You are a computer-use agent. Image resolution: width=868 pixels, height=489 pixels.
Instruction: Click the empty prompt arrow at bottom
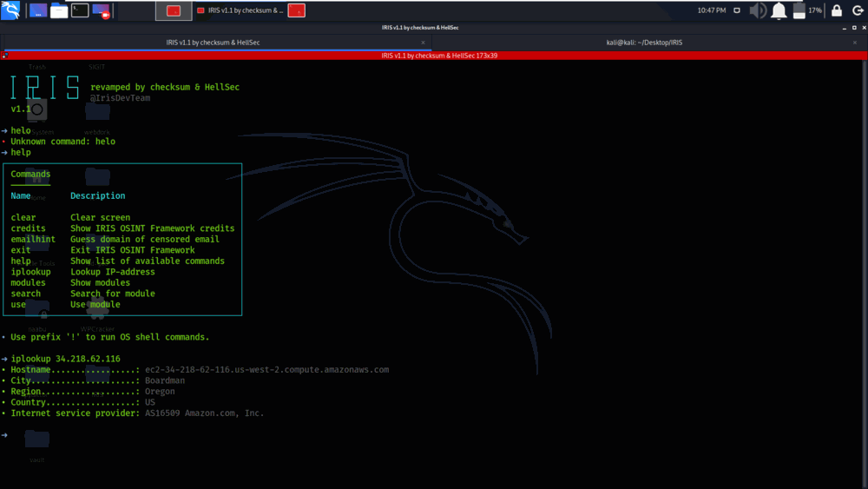coord(4,435)
